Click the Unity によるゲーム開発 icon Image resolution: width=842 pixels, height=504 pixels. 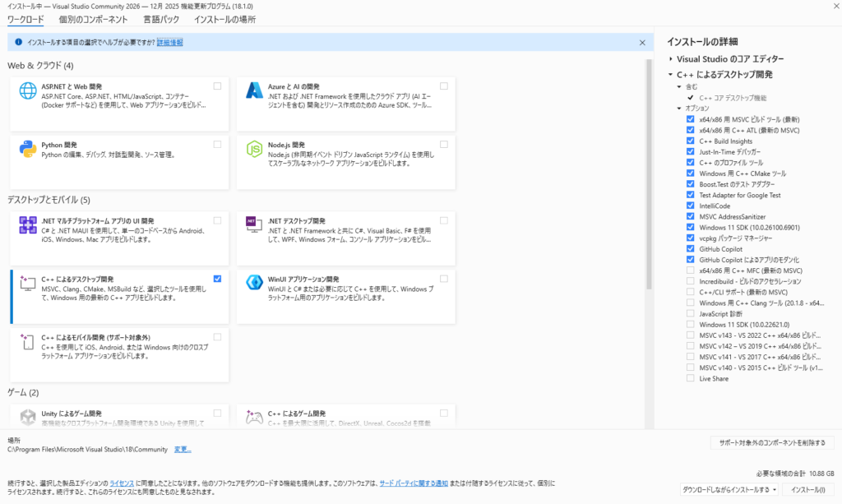28,418
